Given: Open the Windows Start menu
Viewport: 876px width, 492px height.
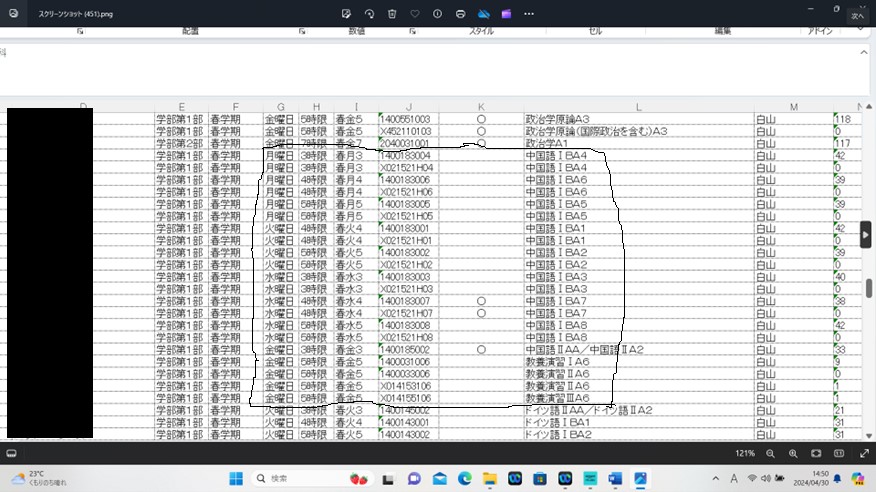Looking at the screenshot, I should click(236, 479).
